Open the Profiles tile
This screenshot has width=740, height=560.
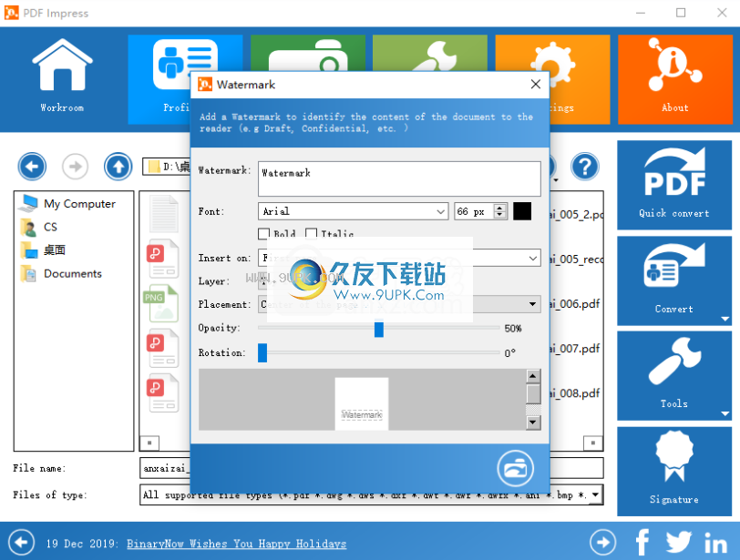(x=159, y=79)
